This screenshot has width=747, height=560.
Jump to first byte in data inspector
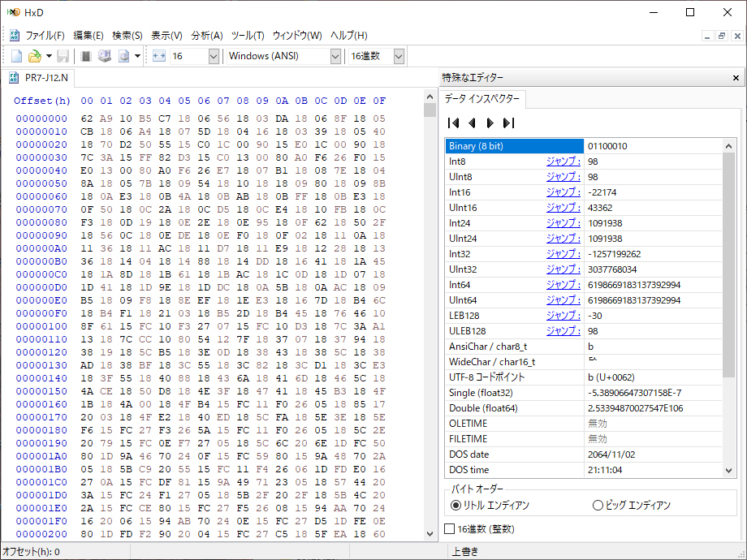click(x=454, y=123)
